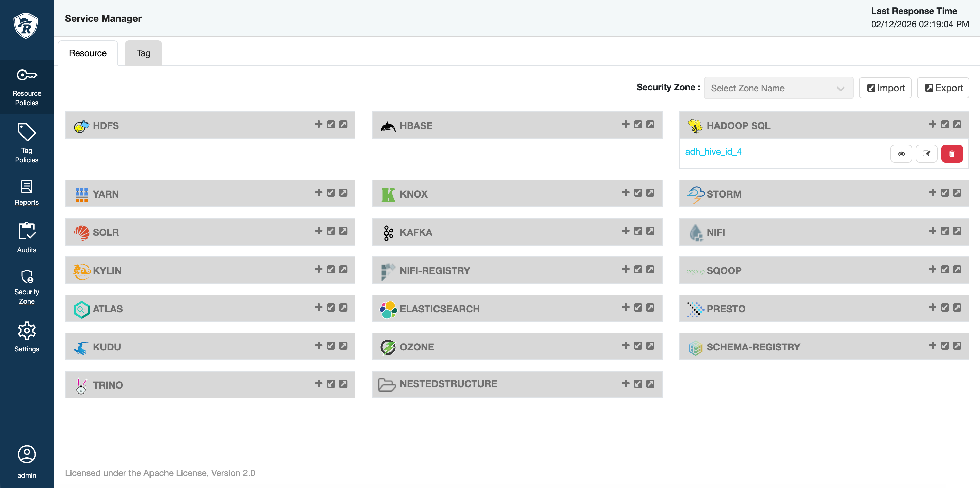This screenshot has height=488, width=980.
Task: Open the adh_hive_id_4 service link
Action: point(713,152)
